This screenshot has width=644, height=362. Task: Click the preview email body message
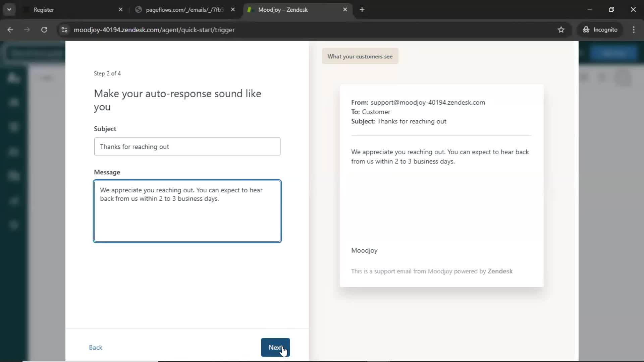click(440, 157)
